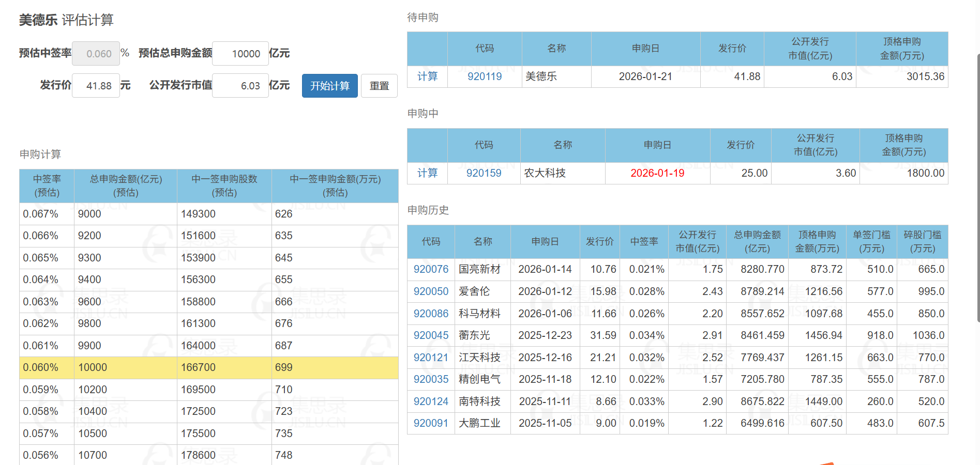Click the 预估总申购金额 input field
Image resolution: width=980 pixels, height=465 pixels.
pos(240,54)
